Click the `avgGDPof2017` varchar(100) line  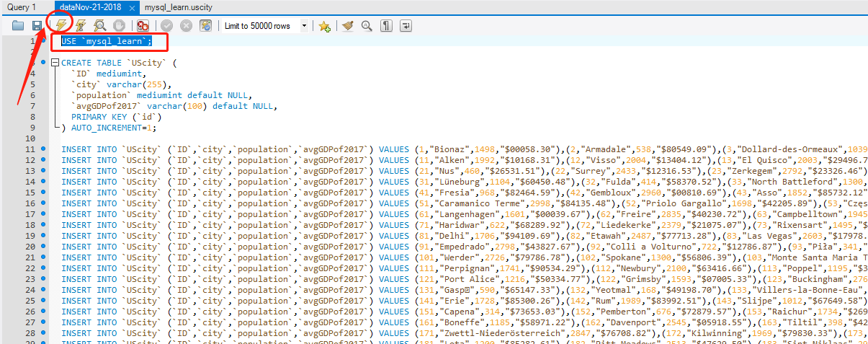(x=174, y=106)
